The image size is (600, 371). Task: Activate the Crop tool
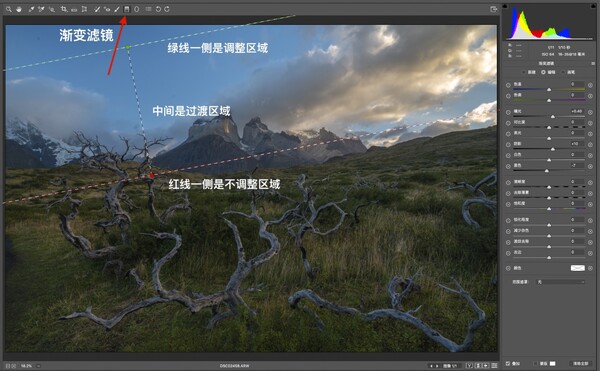[64, 9]
